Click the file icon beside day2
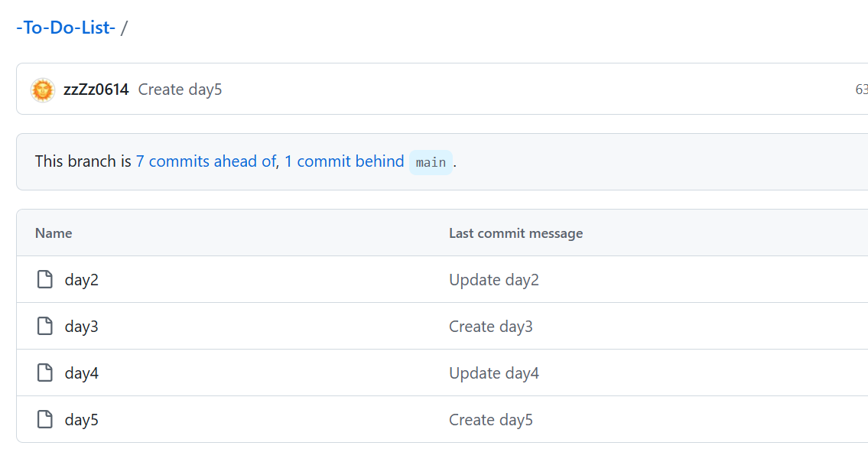Screen dimensions: 868x462 tap(45, 280)
